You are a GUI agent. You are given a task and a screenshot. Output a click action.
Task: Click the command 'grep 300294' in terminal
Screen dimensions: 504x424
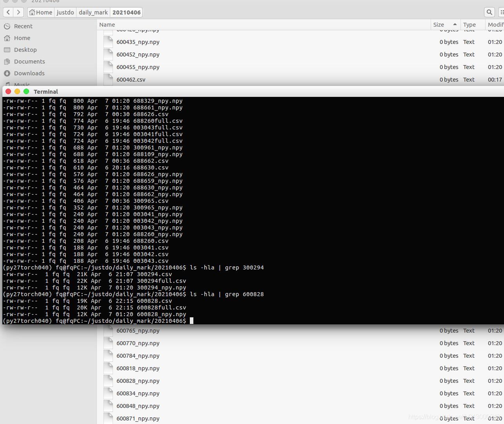click(244, 268)
